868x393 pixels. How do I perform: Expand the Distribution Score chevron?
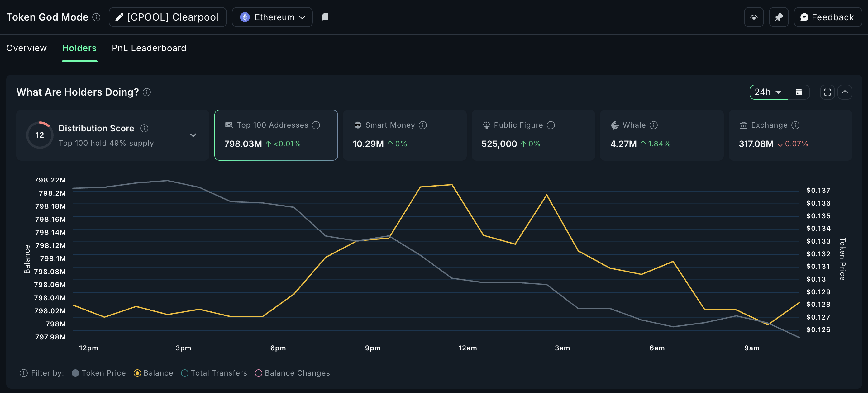pyautogui.click(x=193, y=135)
